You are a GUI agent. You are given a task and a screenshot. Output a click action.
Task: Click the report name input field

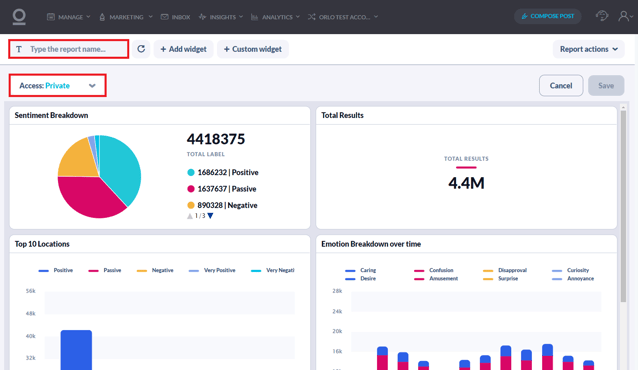point(69,49)
